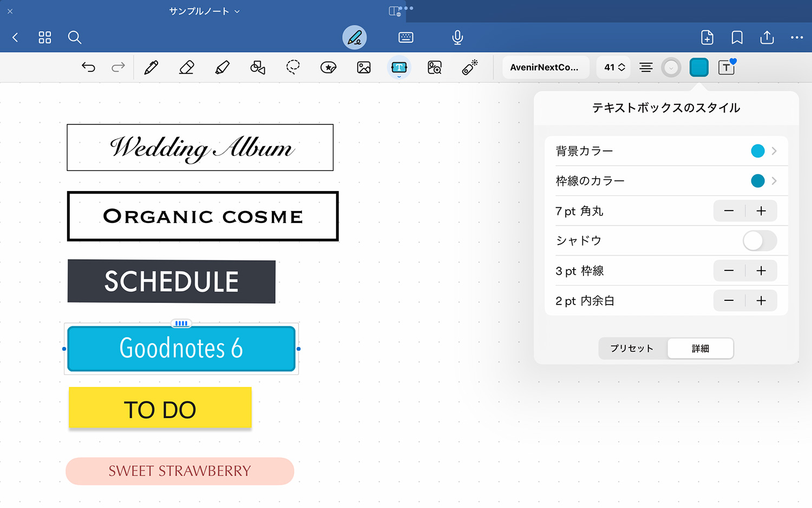Click the 背景カラー light blue swatch
The width and height of the screenshot is (812, 508).
click(x=758, y=151)
